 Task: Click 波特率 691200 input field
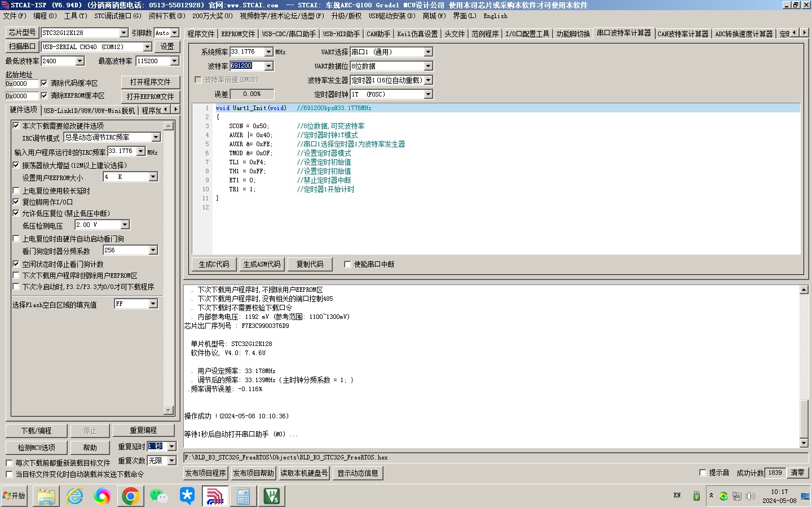247,65
